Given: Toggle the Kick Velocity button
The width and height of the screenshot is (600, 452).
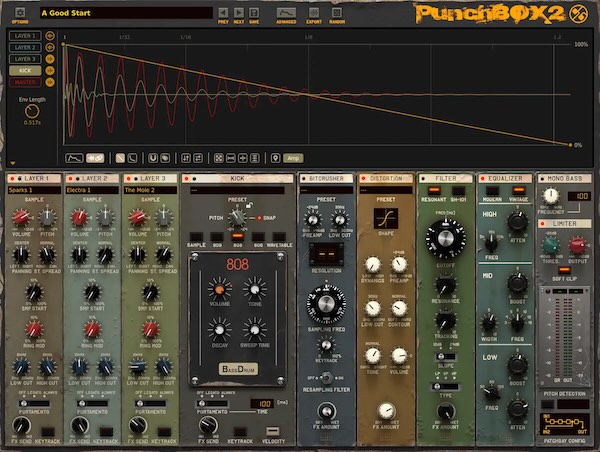Looking at the screenshot, I should pos(272,432).
